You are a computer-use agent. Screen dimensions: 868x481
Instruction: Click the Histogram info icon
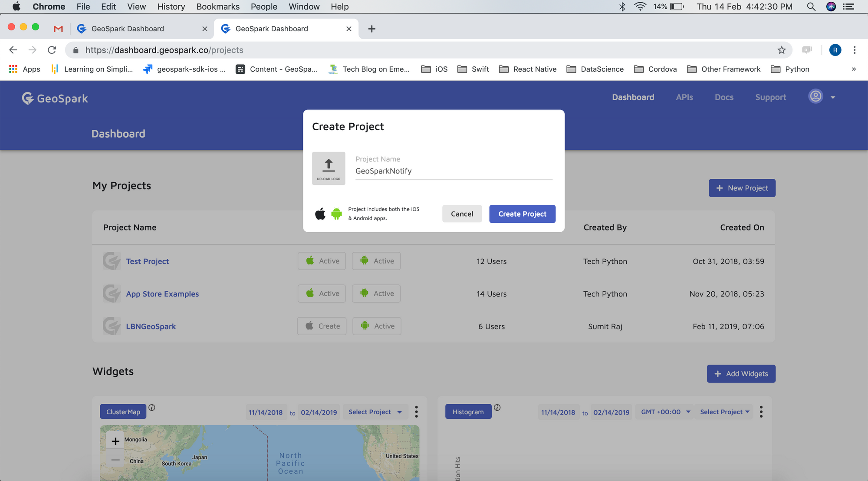[497, 408]
